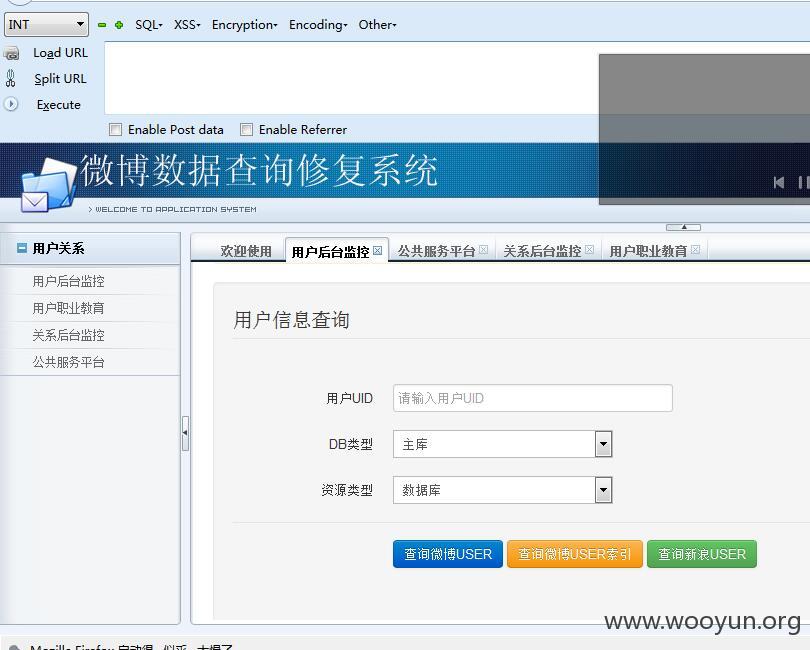Select 关系后台监控 in the sidebar
Viewport: 810px width, 650px height.
click(x=68, y=335)
